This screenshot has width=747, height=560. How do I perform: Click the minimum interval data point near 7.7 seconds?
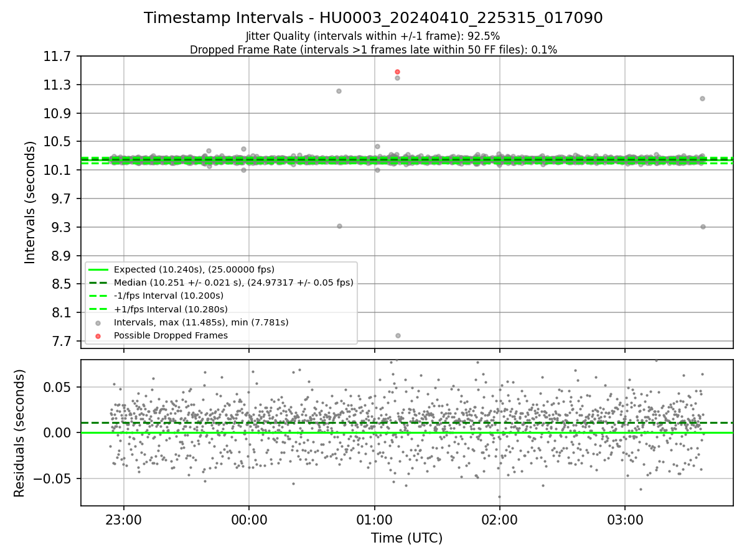[398, 335]
